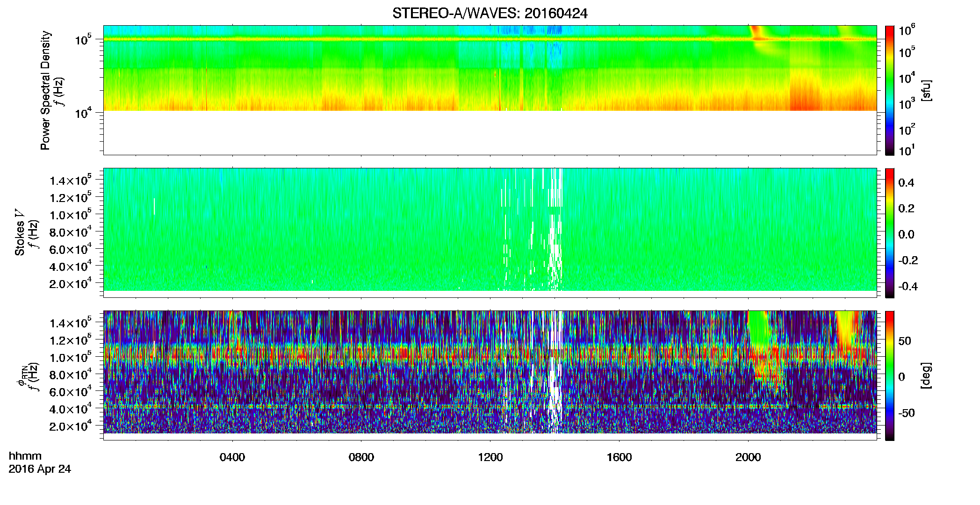Click the 2000 time tick label
This screenshot has width=980, height=505.
pyautogui.click(x=748, y=457)
